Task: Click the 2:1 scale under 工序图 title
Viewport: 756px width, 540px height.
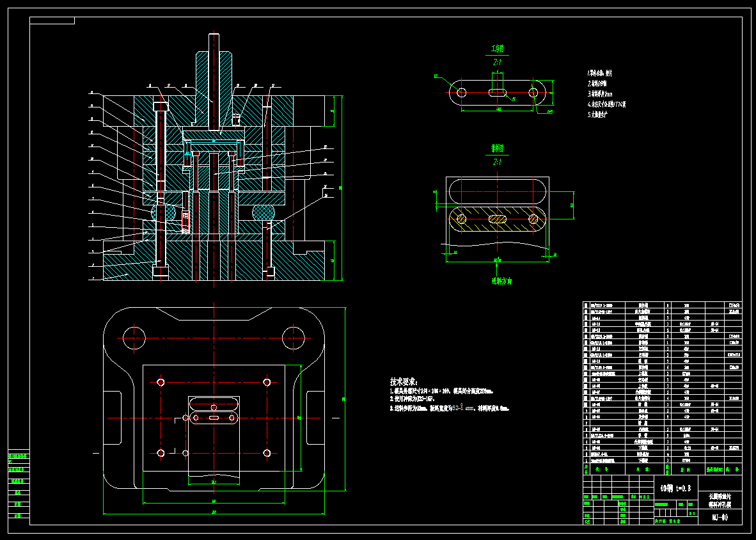Action: click(x=498, y=63)
